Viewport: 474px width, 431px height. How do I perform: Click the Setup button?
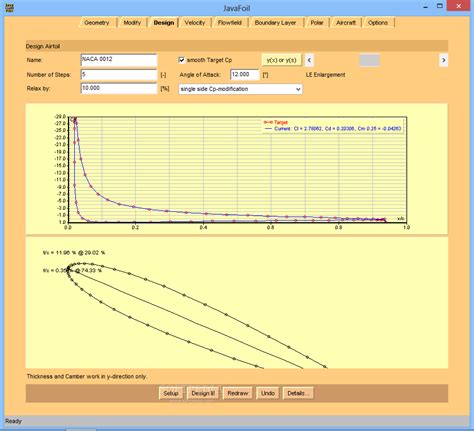click(171, 393)
